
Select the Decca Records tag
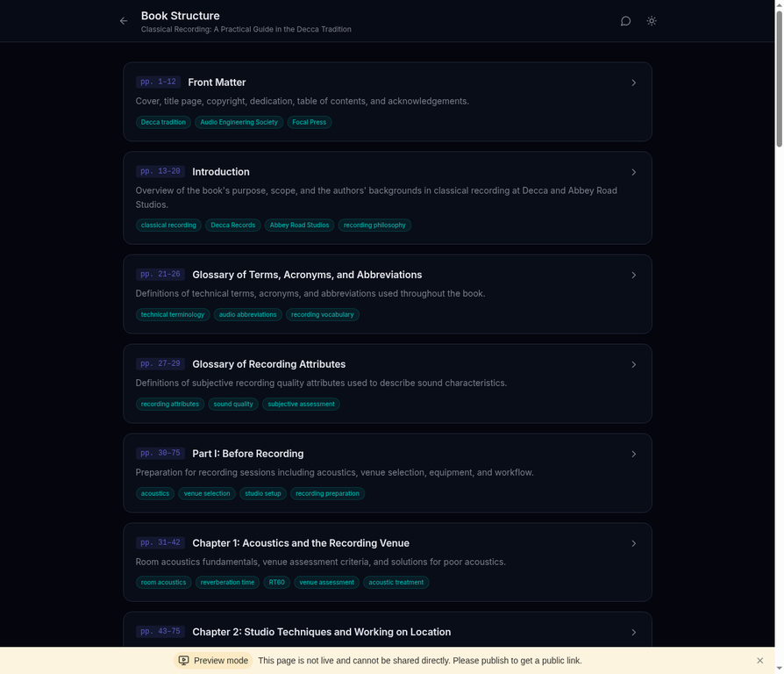pyautogui.click(x=232, y=225)
